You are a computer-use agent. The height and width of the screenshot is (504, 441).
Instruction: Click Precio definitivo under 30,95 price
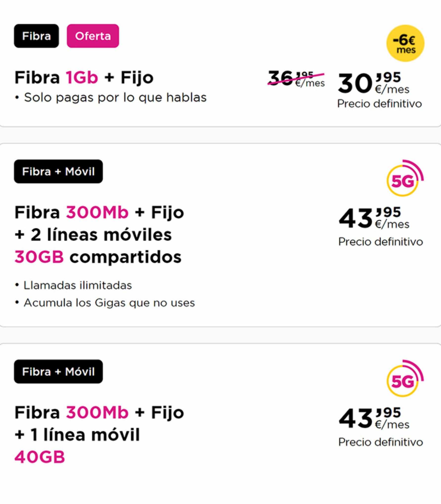pos(379,104)
